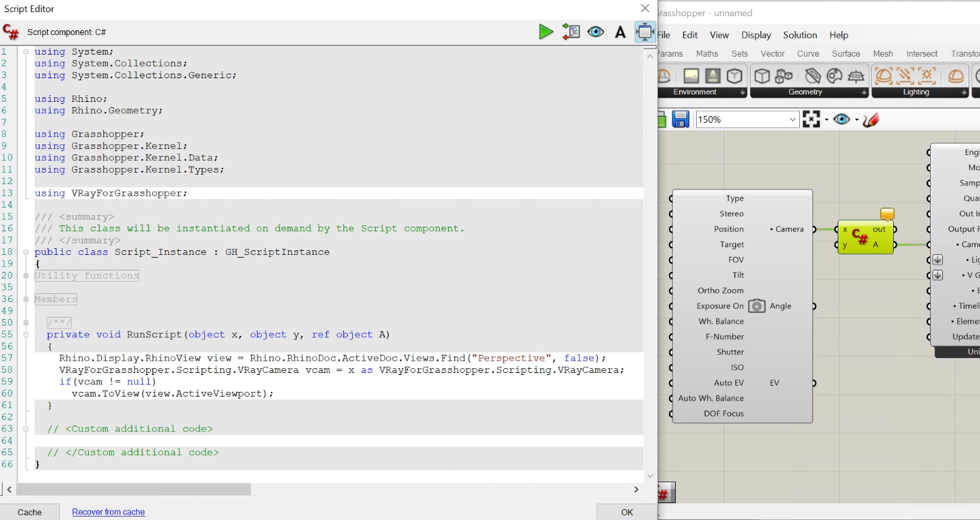Open the 150% canvas zoom dropdown
Image resolution: width=980 pixels, height=520 pixels.
click(x=793, y=119)
